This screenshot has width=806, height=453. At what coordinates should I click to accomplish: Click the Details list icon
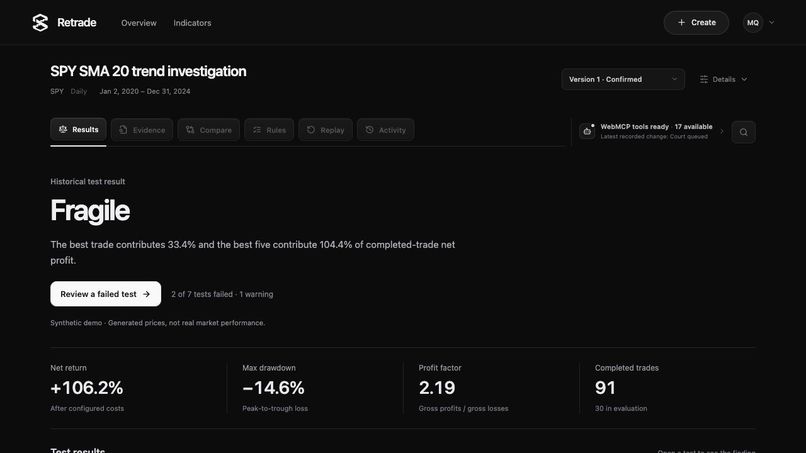click(704, 79)
